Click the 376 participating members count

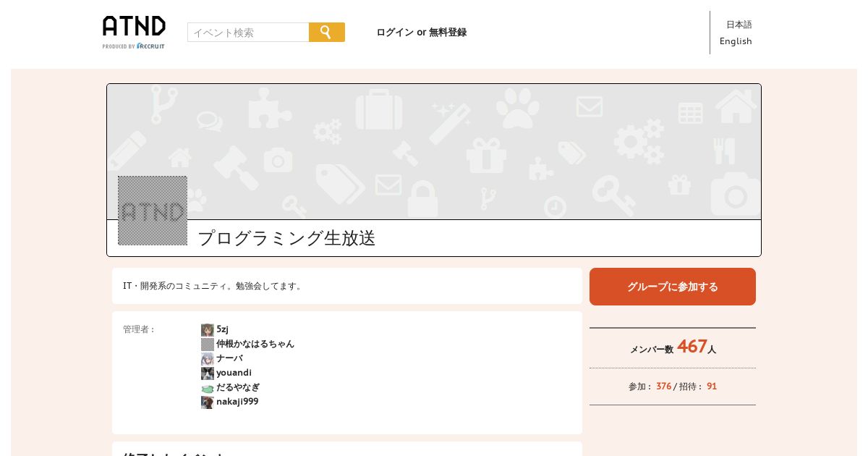pos(664,387)
